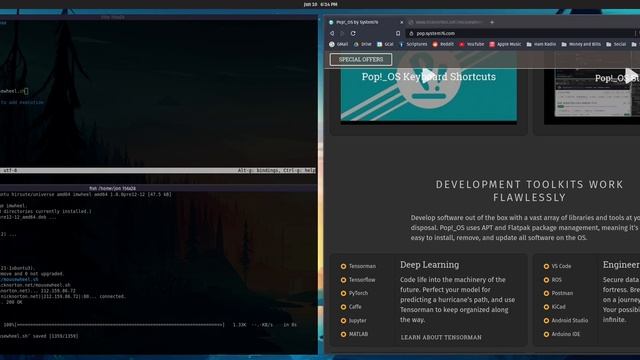The height and width of the screenshot is (360, 640).
Task: Open the Gmail bookmark
Action: click(x=338, y=44)
